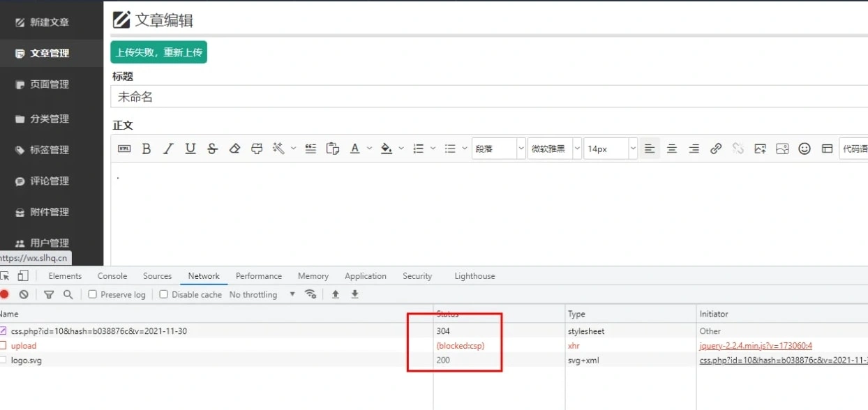Click the HTML source view icon
This screenshot has width=868, height=410.
[x=124, y=149]
